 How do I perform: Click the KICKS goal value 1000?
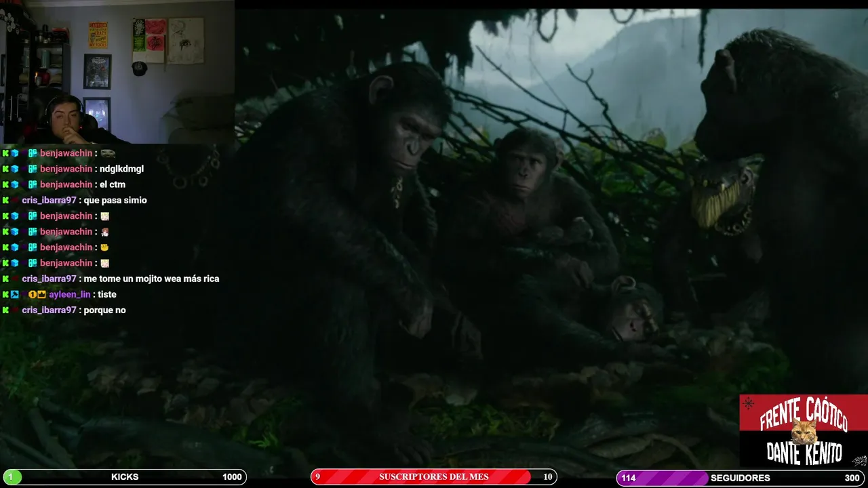(232, 477)
